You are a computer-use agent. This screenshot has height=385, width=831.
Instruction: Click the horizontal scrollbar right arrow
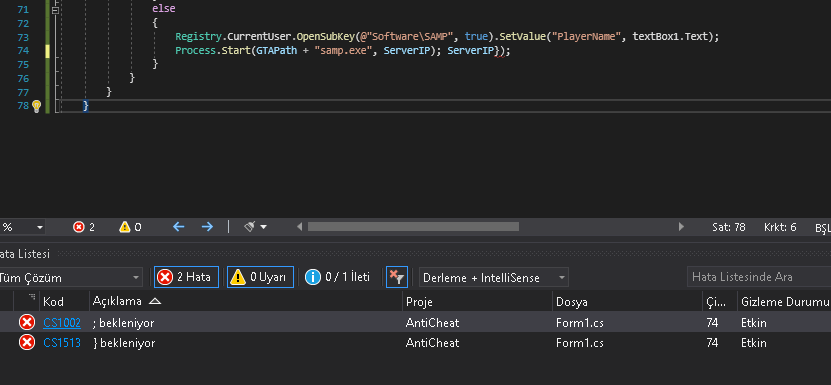tap(681, 227)
